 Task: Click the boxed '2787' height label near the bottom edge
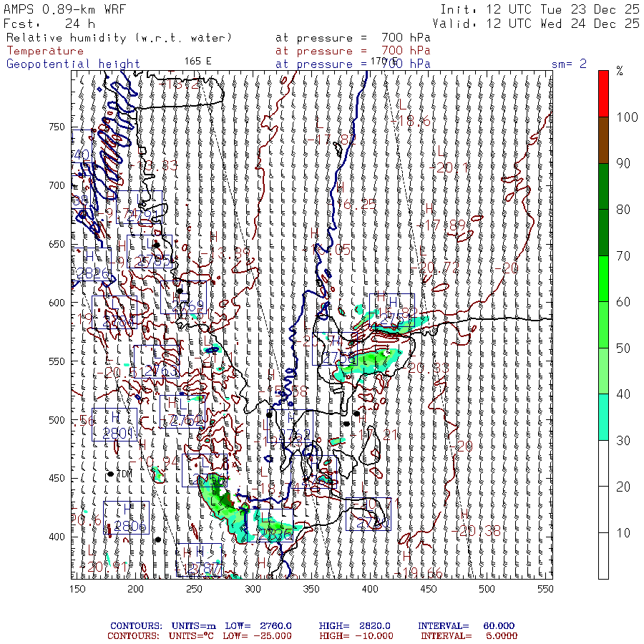199,560
